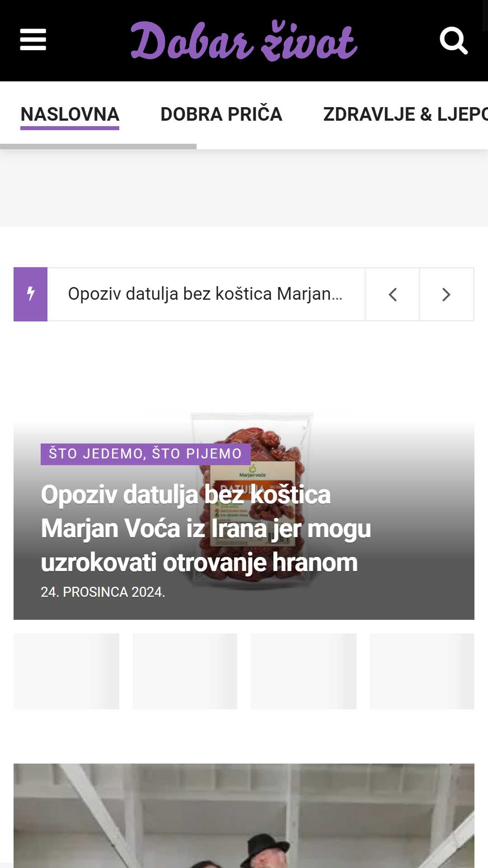Read the article Opoziv datulja bez koštica
Image resolution: width=488 pixels, height=868 pixels.
206,528
